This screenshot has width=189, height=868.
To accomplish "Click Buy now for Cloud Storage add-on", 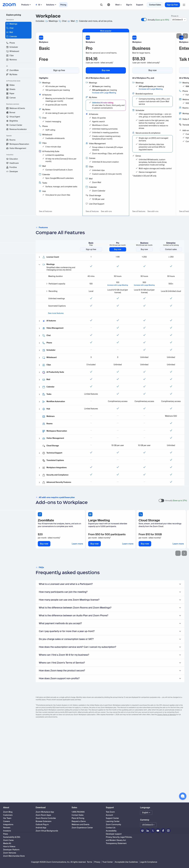I will coord(145,544).
